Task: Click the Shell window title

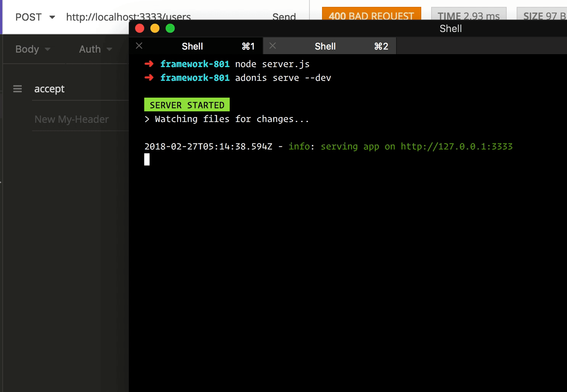Action: pyautogui.click(x=451, y=29)
